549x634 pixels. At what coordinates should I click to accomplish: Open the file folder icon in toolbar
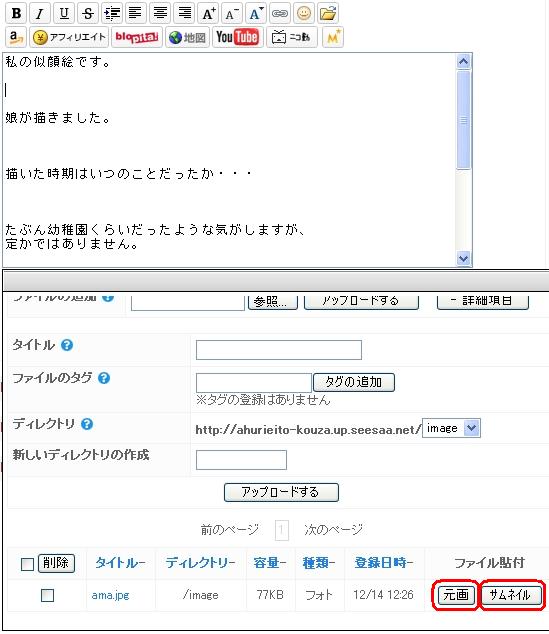(x=328, y=13)
